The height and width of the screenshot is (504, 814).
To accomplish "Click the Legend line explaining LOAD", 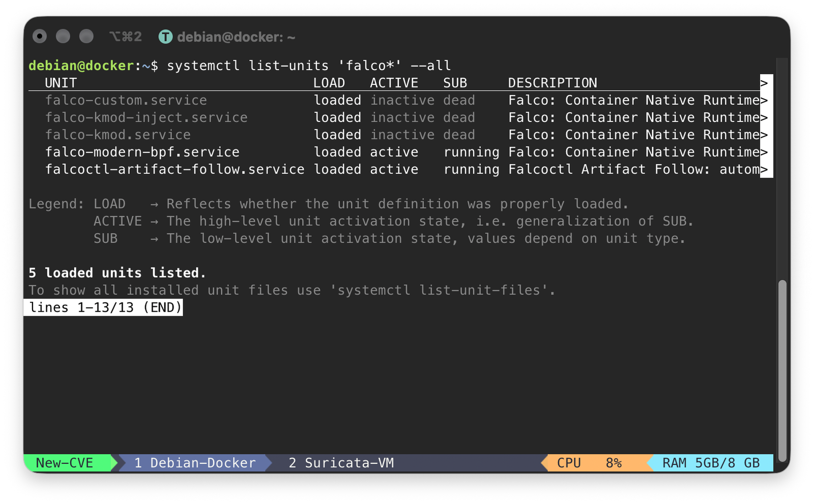I will click(x=329, y=204).
